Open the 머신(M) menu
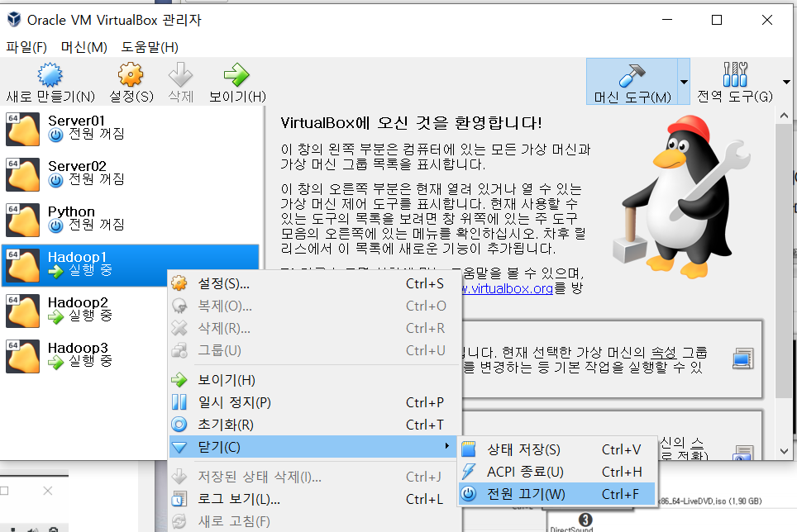Screen dimensions: 797x532 pyautogui.click(x=84, y=47)
